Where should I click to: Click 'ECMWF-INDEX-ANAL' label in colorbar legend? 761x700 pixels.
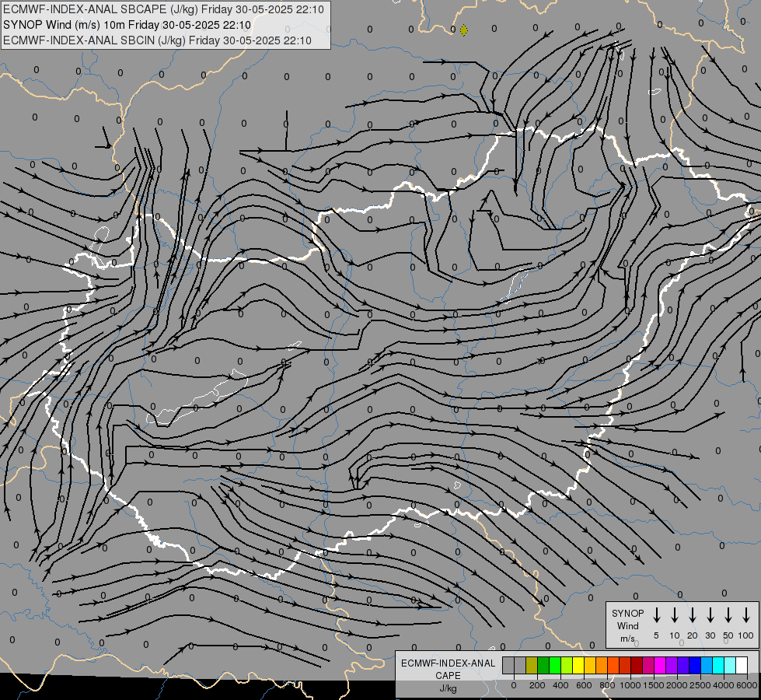pos(448,663)
